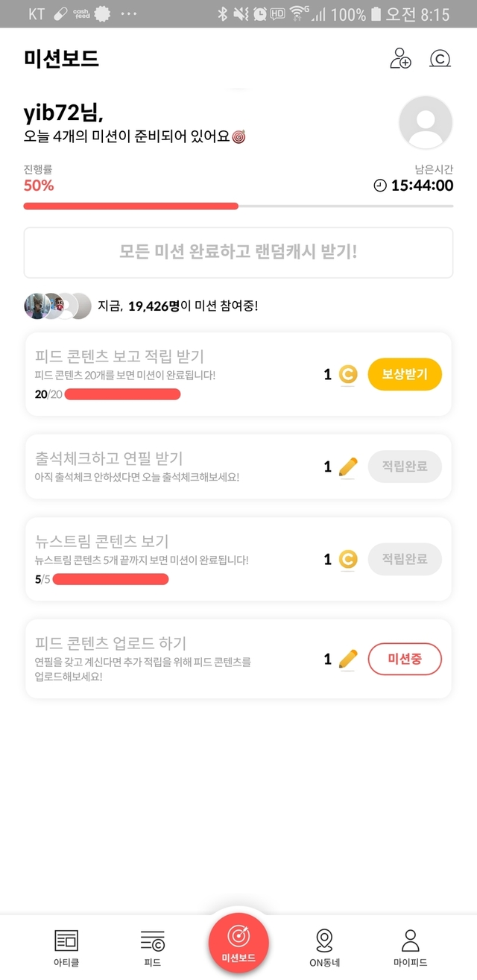Tap 모든 미션 완료하고 랜덤캐시 받기 button
477x980 pixels.
pos(238,251)
